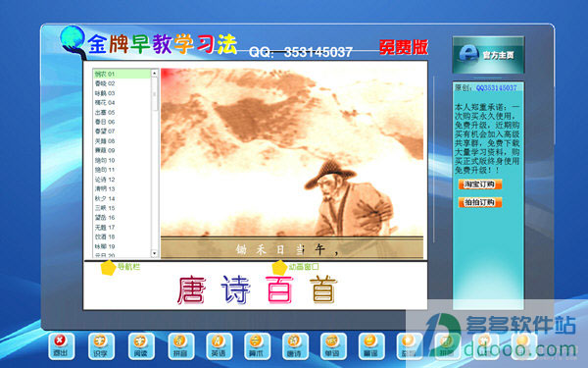The image size is (588, 368).
Task: Click the poem list scroll-down arrow
Action: tap(154, 253)
